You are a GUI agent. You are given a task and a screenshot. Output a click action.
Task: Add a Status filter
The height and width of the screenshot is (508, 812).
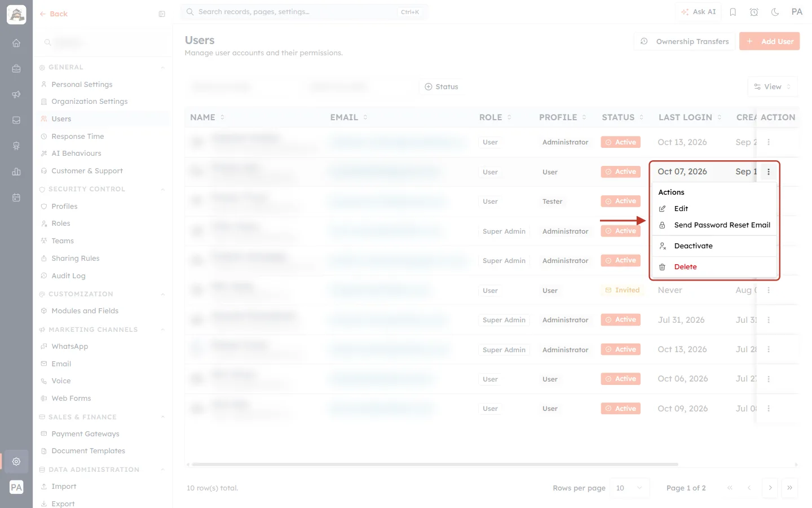(441, 87)
